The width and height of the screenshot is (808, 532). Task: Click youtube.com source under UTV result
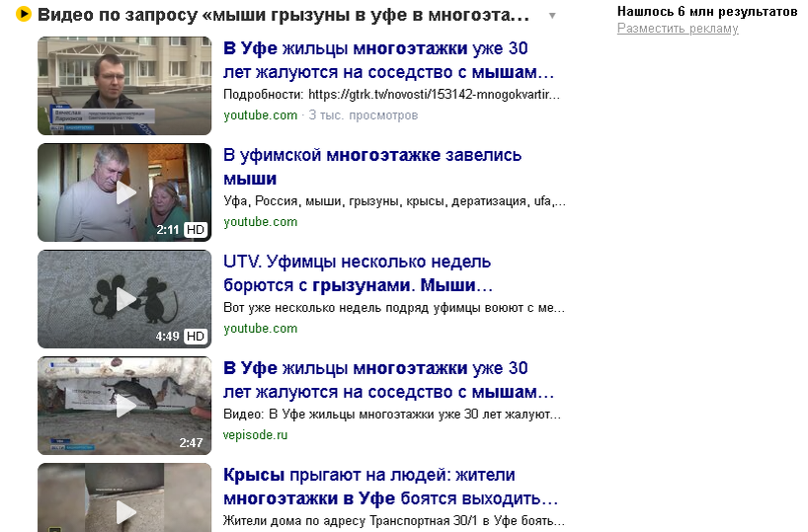tap(260, 329)
